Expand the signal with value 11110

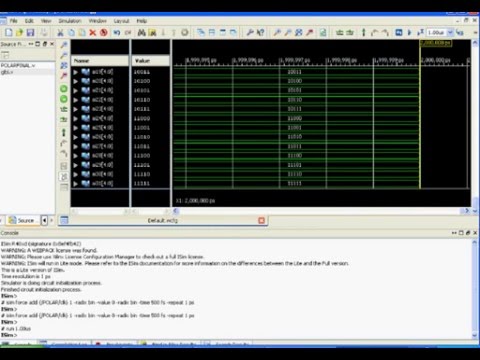coord(76,174)
